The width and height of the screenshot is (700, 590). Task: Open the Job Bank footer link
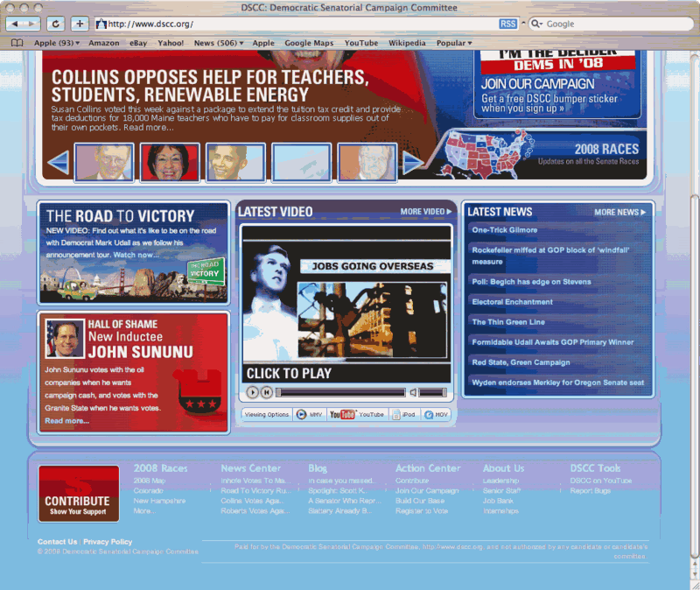click(498, 501)
